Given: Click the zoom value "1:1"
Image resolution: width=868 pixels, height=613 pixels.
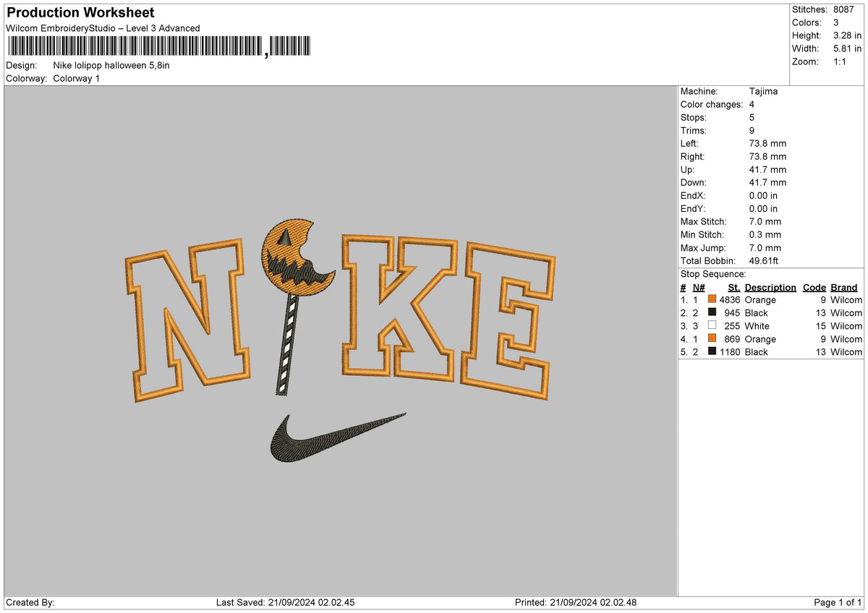Looking at the screenshot, I should pyautogui.click(x=841, y=61).
